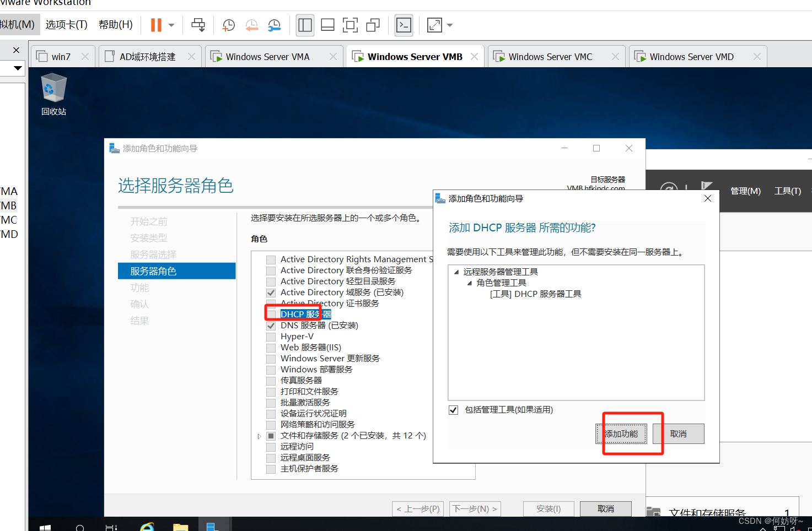The height and width of the screenshot is (531, 812).
Task: Pause the virtual machine from the toolbar
Action: 156,25
